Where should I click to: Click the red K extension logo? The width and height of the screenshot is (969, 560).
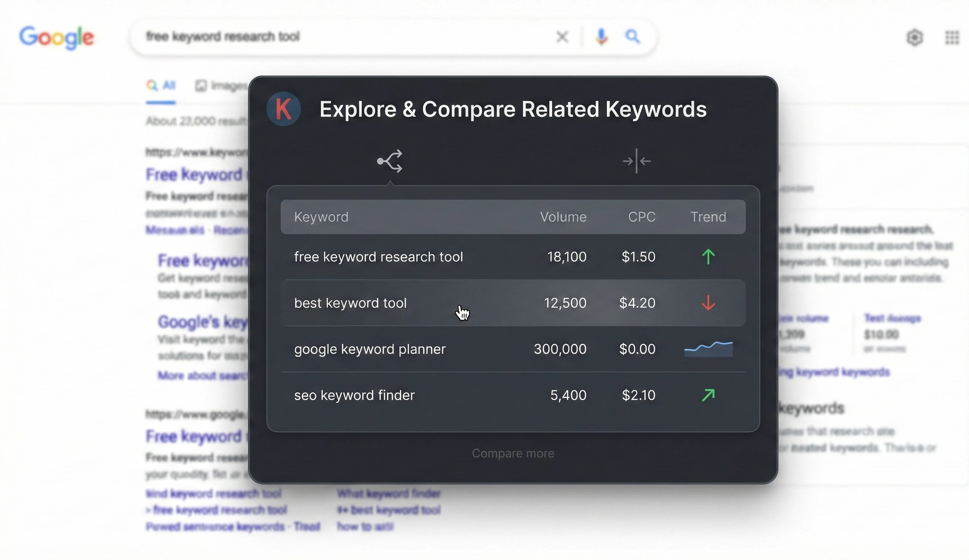(x=283, y=109)
